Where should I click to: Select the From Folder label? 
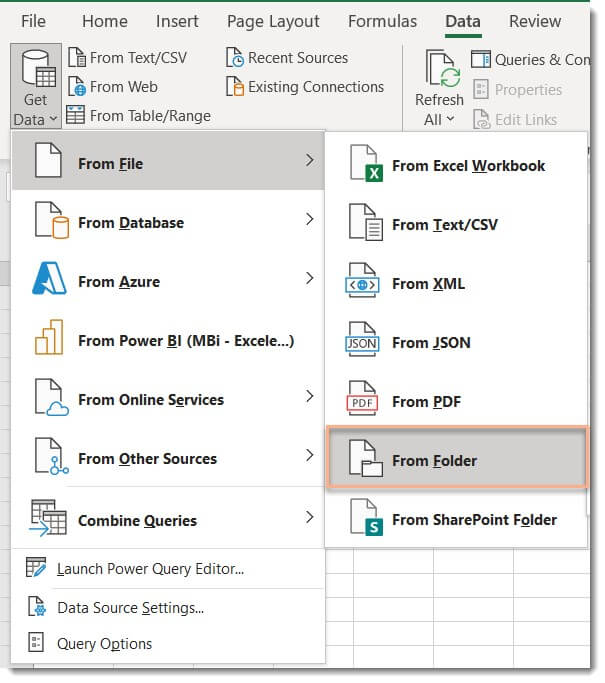pos(435,461)
